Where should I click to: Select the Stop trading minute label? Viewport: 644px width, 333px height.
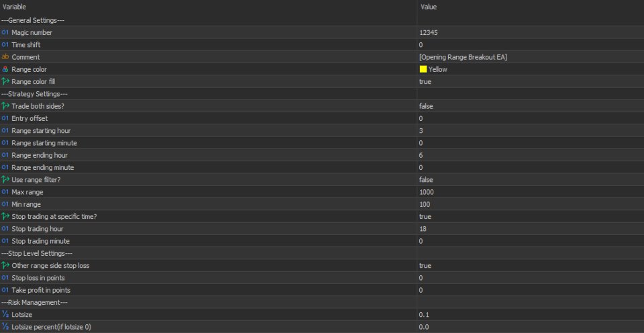[41, 241]
